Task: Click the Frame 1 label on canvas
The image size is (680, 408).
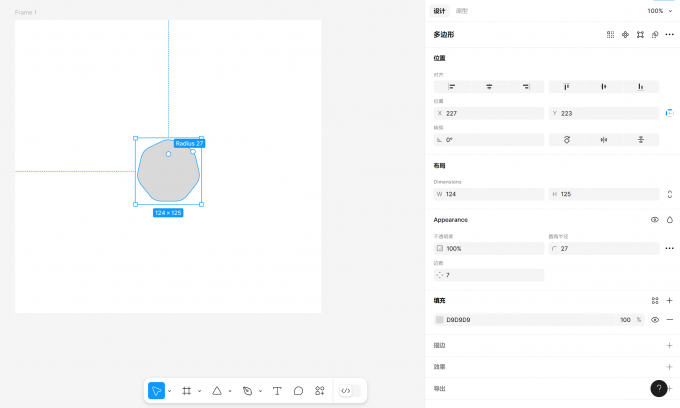Action: pos(26,13)
